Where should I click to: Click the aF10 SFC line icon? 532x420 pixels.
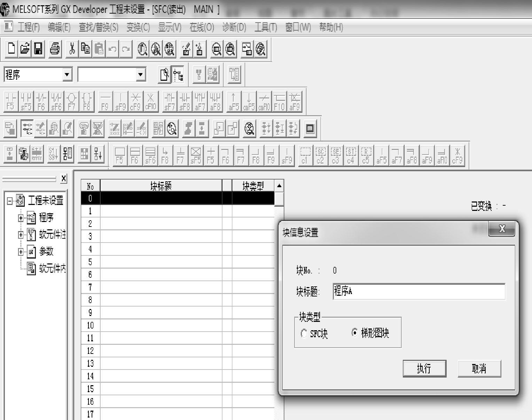click(442, 155)
